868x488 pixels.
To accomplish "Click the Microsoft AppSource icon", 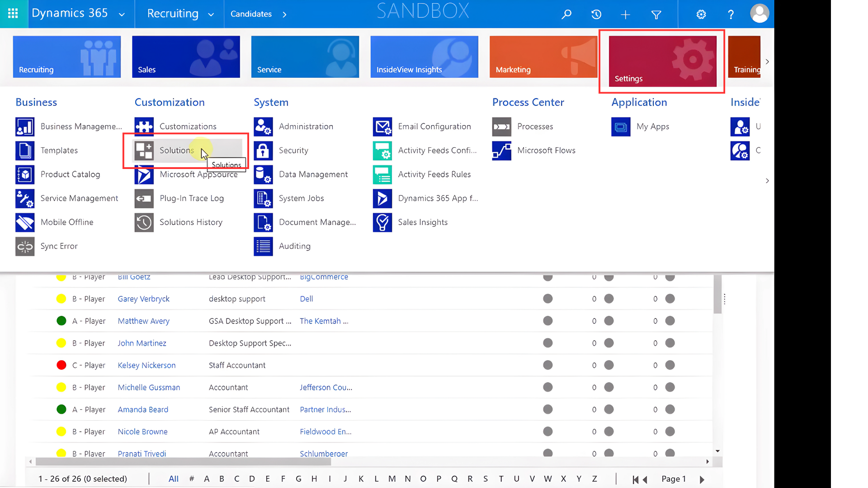I will pos(144,175).
